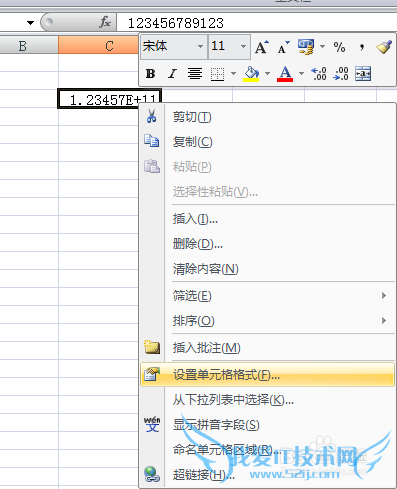This screenshot has height=489, width=397.
Task: Click the copy pages icon
Action: (x=152, y=141)
